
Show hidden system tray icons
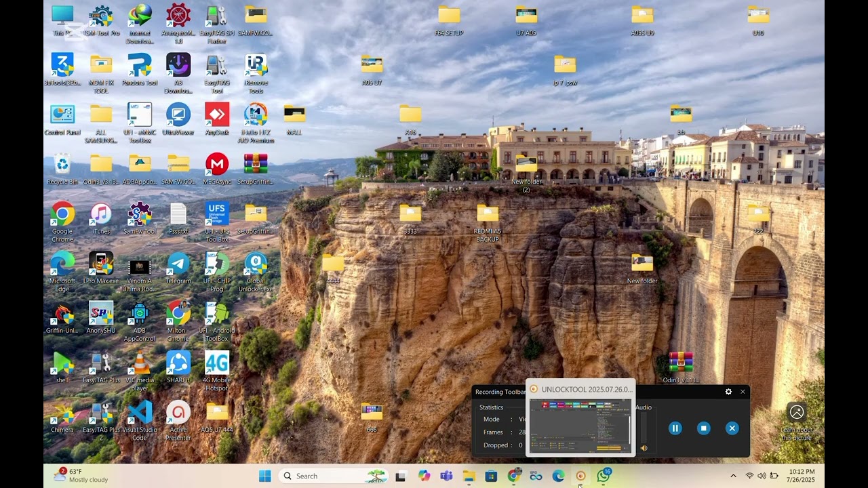(x=733, y=476)
